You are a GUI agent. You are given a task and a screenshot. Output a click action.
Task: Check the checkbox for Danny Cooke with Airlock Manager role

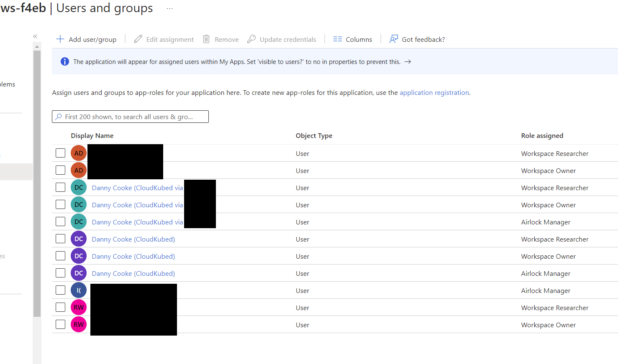(x=60, y=273)
